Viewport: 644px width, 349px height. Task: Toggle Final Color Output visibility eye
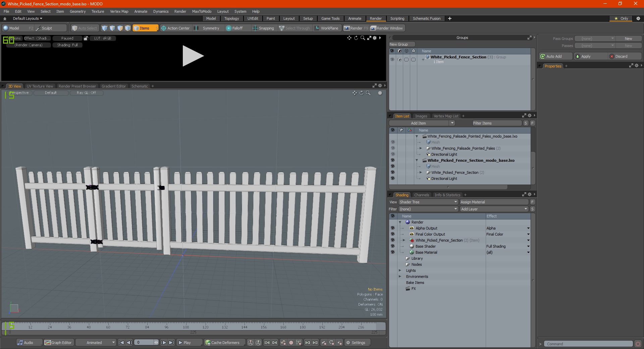pyautogui.click(x=392, y=234)
